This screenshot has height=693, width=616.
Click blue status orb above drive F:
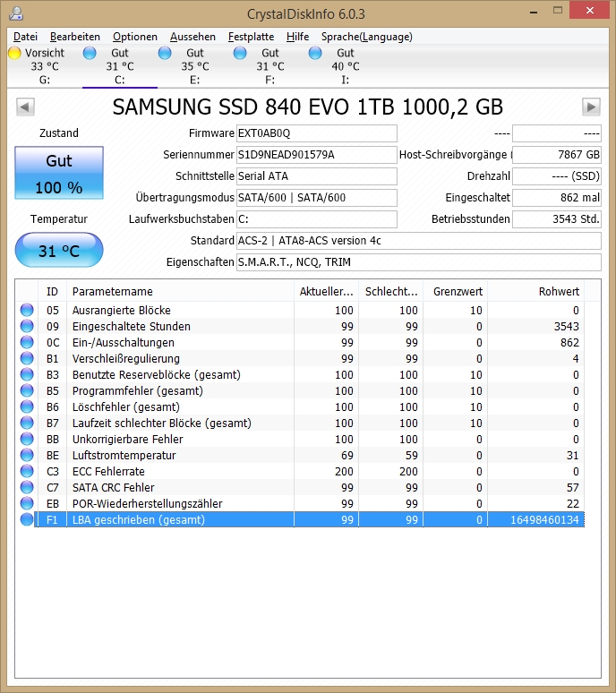240,53
